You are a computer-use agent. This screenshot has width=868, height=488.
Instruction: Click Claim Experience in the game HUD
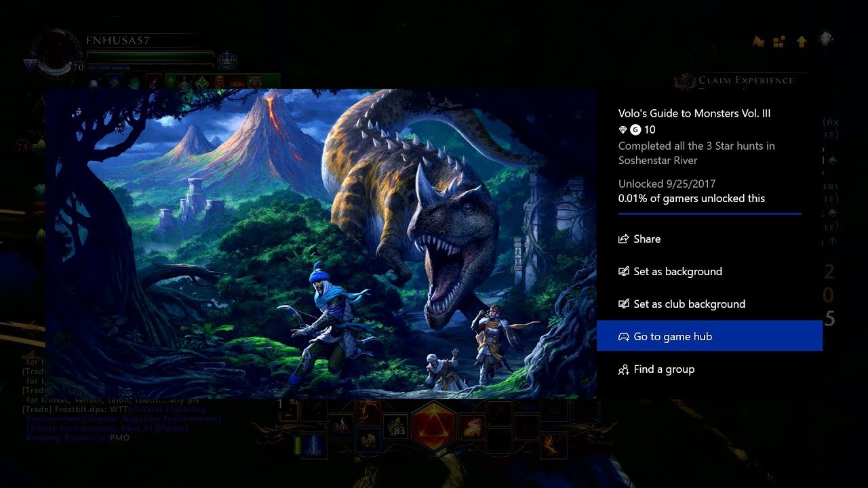point(745,80)
